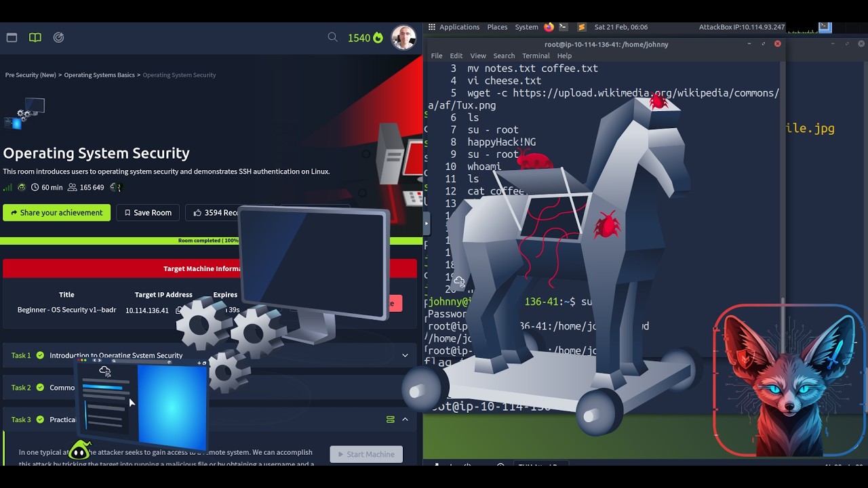Open the user profile avatar
Viewport: 868px width, 488px height.
coord(403,38)
